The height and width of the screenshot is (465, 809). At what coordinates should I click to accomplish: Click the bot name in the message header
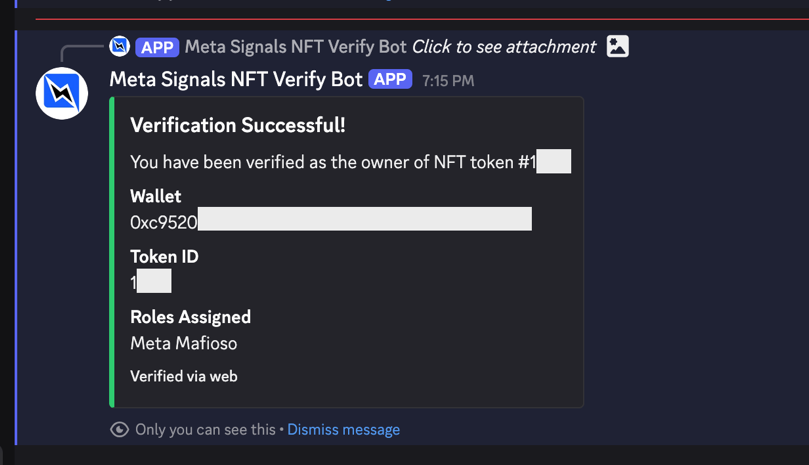(x=235, y=79)
